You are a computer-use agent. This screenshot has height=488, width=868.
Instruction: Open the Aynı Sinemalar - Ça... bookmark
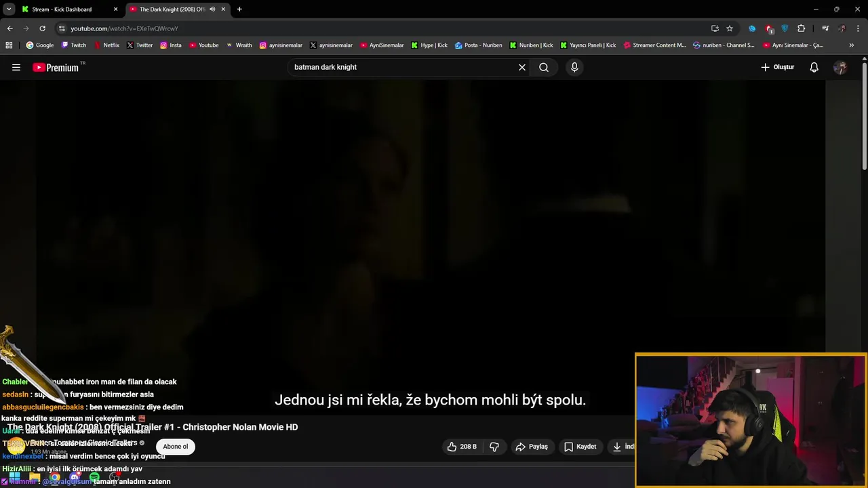click(793, 45)
